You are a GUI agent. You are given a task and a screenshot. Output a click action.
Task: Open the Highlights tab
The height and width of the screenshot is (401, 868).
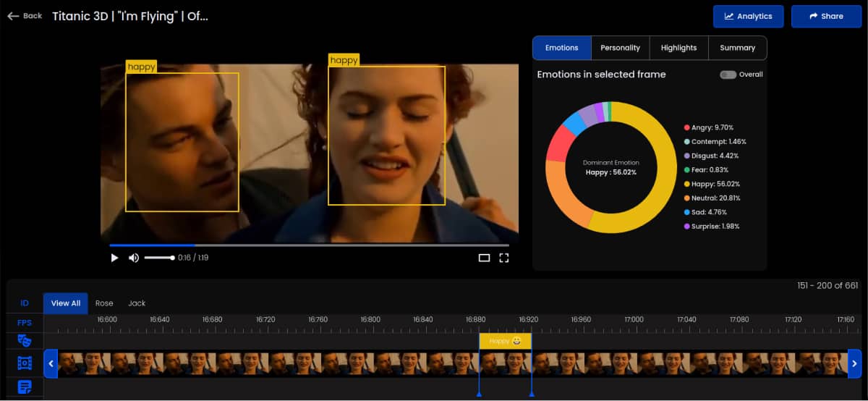point(678,48)
